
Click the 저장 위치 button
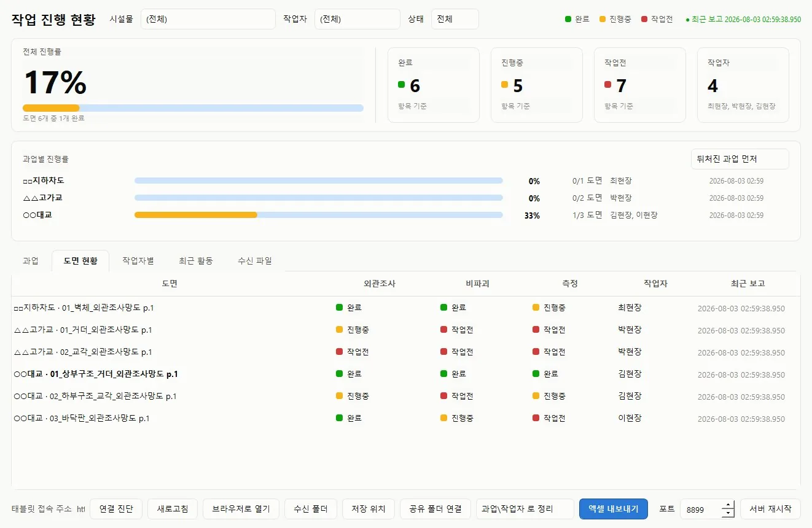(369, 509)
